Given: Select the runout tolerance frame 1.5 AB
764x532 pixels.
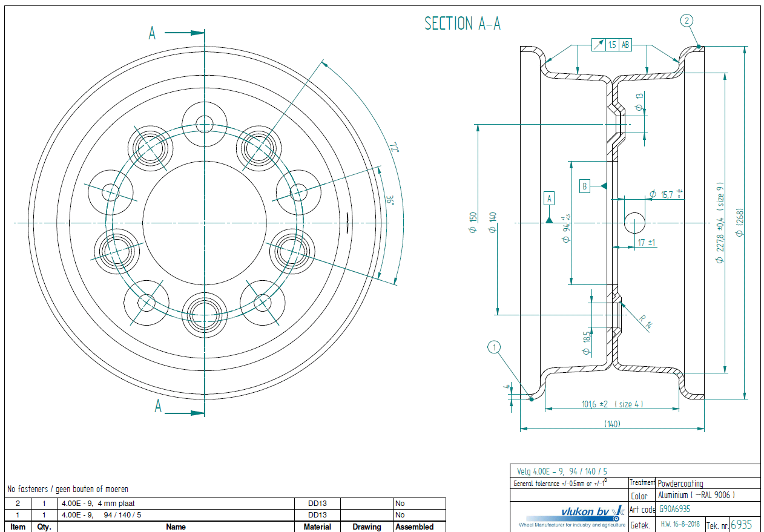Looking at the screenshot, I should (x=611, y=45).
